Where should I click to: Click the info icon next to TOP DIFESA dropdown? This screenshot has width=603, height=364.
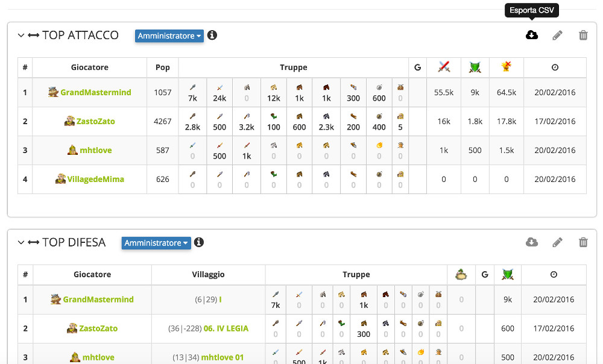click(x=199, y=242)
